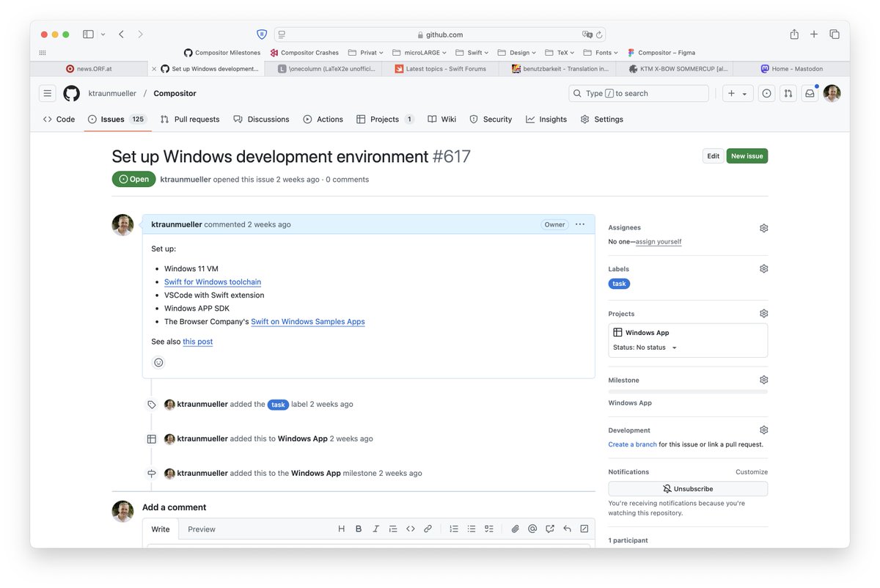Click the Unsubscribe button

[688, 489]
